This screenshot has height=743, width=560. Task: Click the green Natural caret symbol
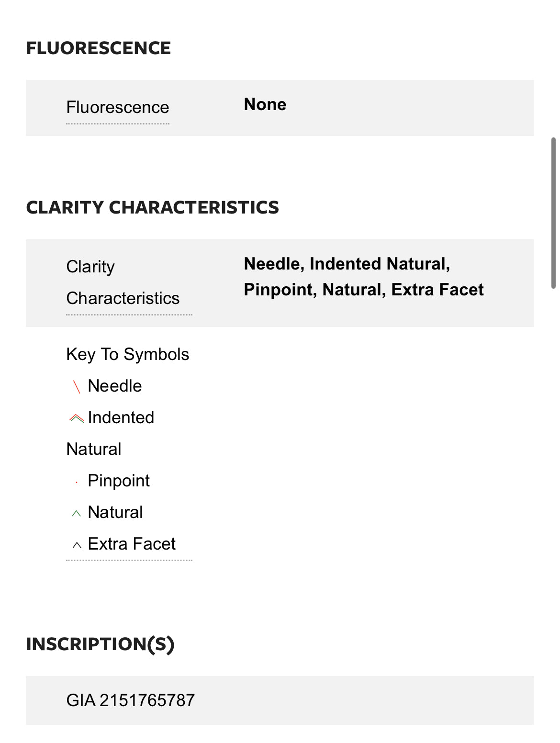pyautogui.click(x=77, y=514)
